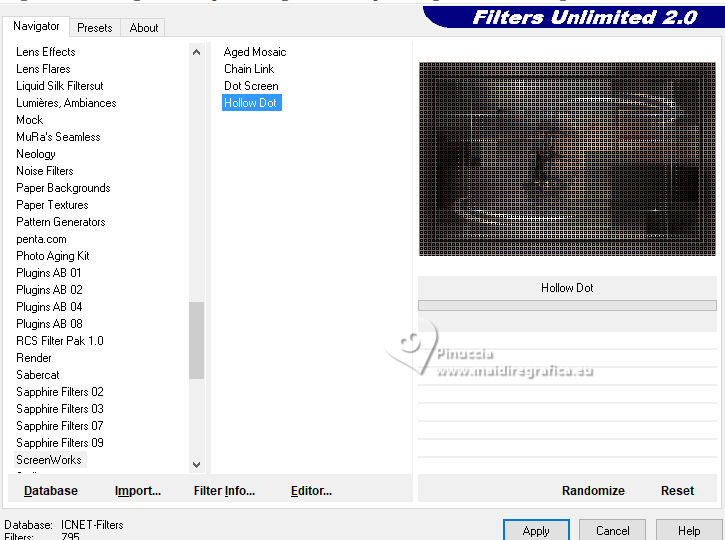Select Liquid Silk Filtersut category
The height and width of the screenshot is (540, 725).
pos(60,86)
